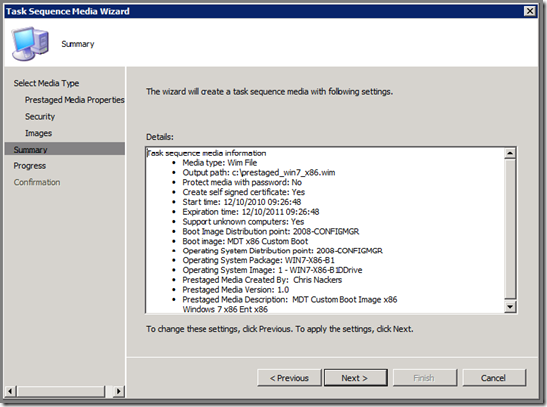Click the details box scroll down arrow
This screenshot has height=407, width=547.
(510, 307)
